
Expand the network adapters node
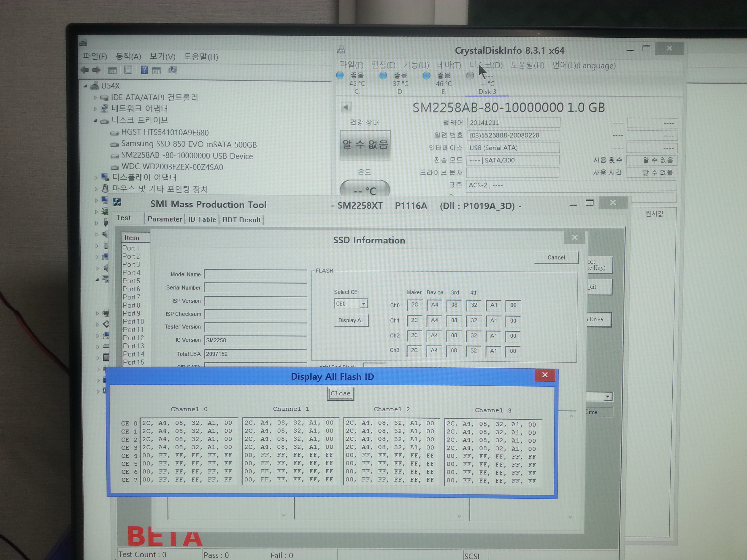click(95, 109)
